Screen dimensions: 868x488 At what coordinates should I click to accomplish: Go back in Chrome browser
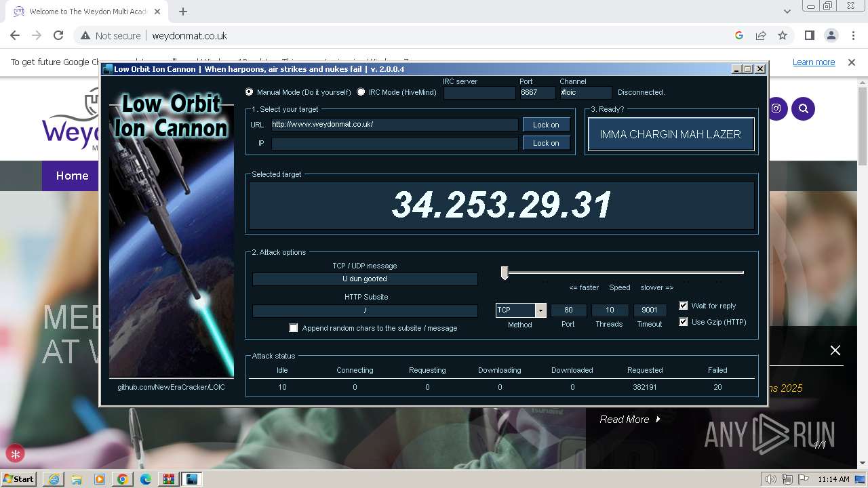(x=15, y=35)
